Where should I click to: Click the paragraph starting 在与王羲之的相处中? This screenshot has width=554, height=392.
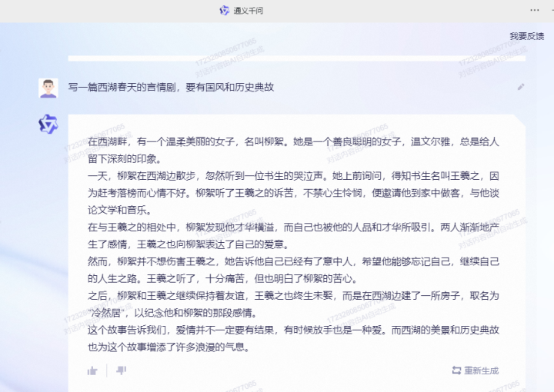(x=292, y=234)
